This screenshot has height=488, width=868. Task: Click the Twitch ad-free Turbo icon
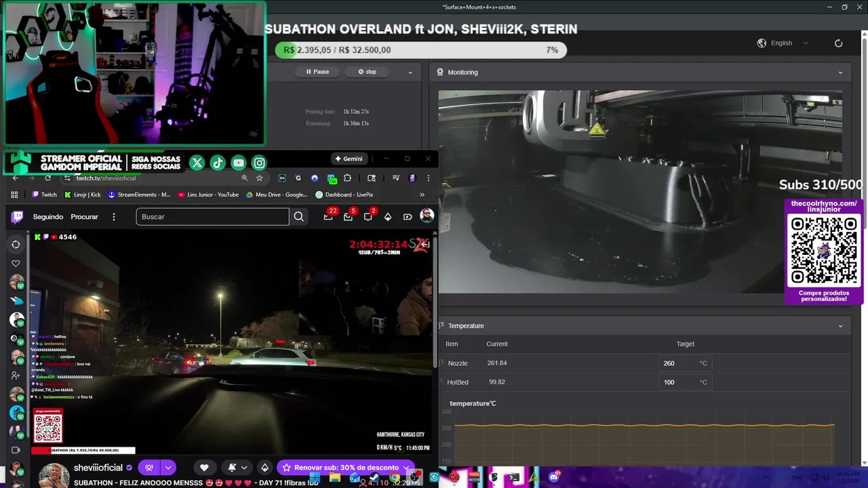coord(408,217)
